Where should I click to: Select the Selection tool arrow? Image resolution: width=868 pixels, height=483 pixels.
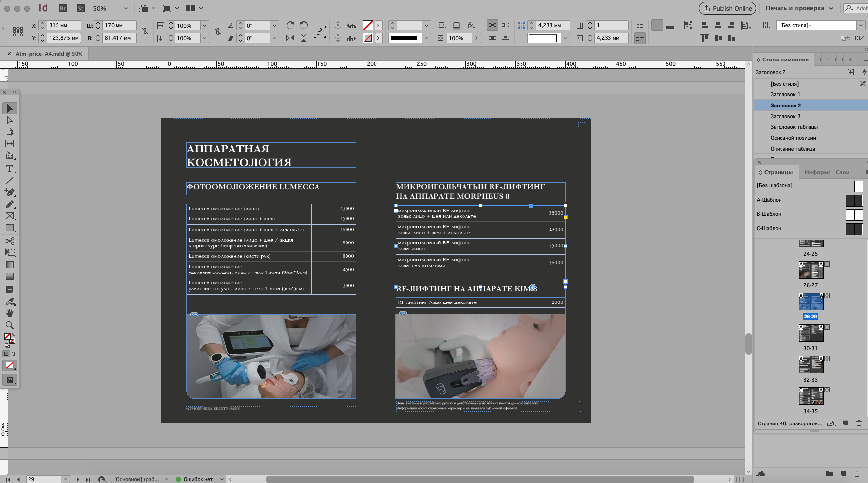point(10,108)
